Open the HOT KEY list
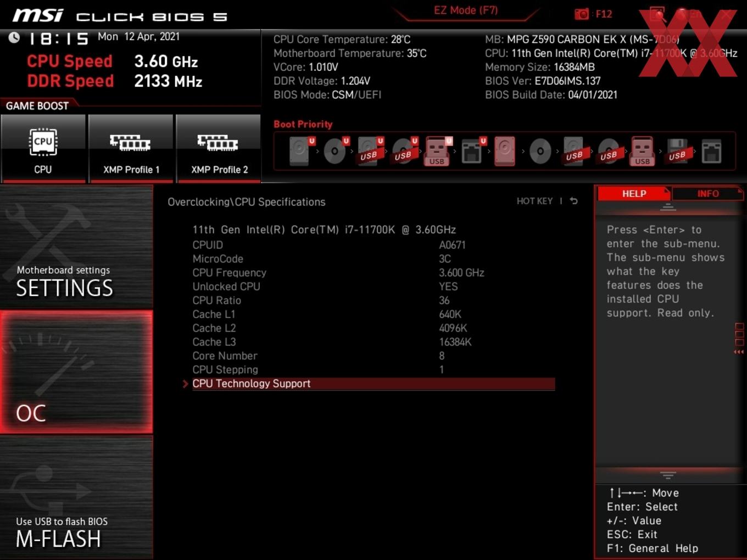Screen dimensions: 747x560 tap(534, 201)
